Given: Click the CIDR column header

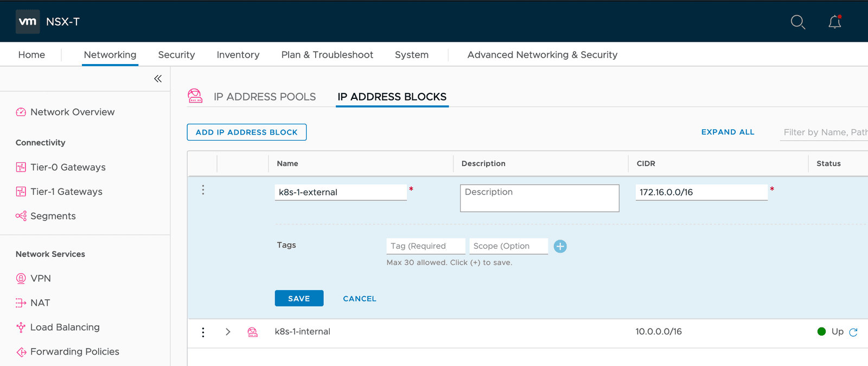Looking at the screenshot, I should click(x=646, y=163).
